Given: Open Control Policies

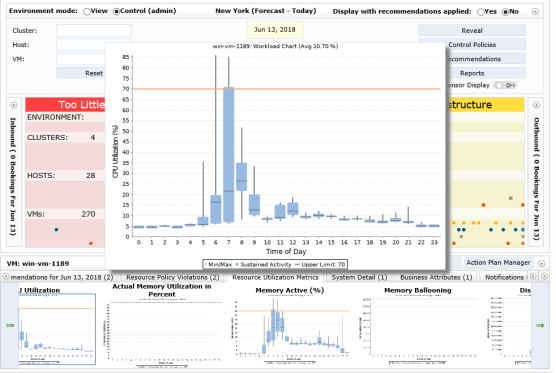Looking at the screenshot, I should (x=485, y=45).
